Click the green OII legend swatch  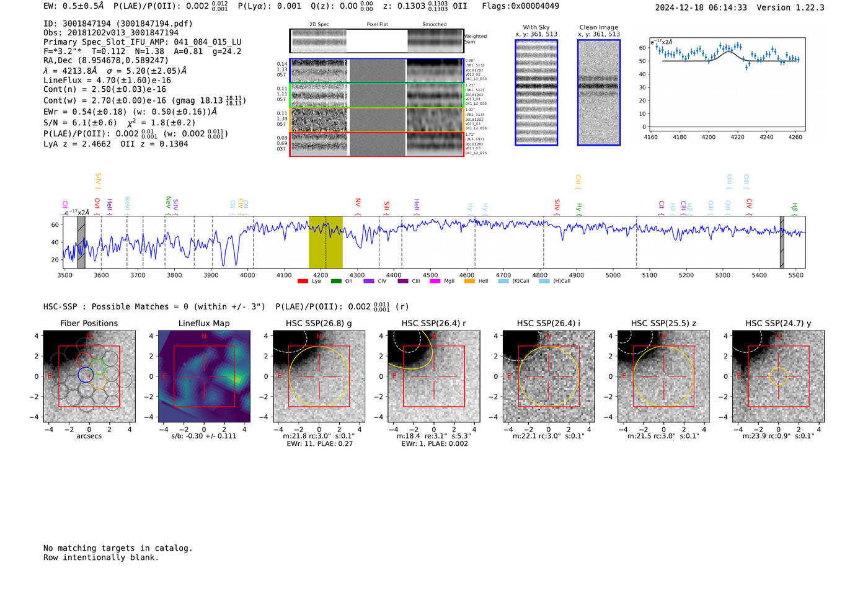coord(336,282)
